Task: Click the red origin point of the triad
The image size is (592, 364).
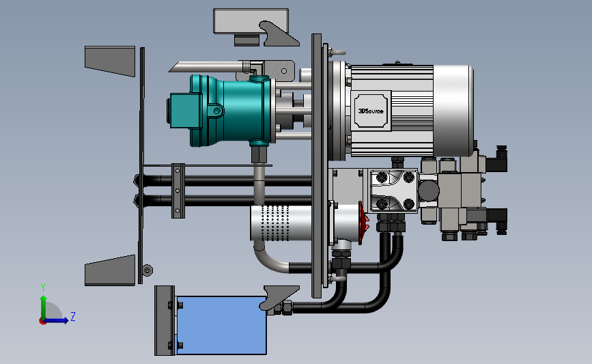Action: [x=42, y=322]
